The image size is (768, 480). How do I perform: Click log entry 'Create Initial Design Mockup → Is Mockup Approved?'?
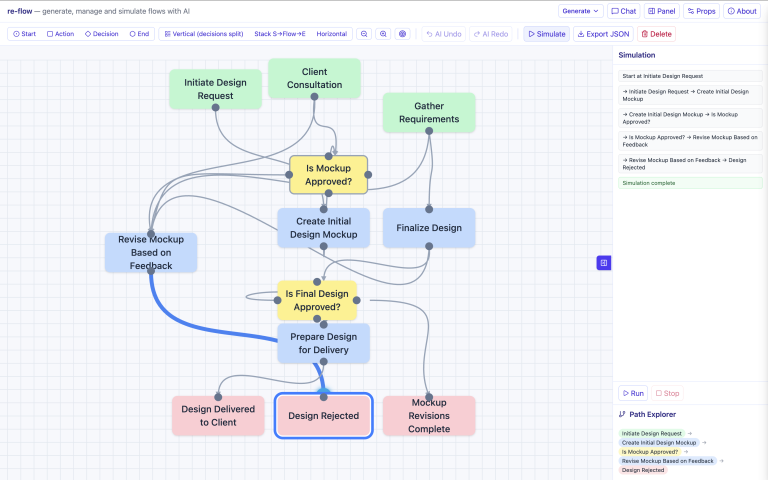pos(690,118)
